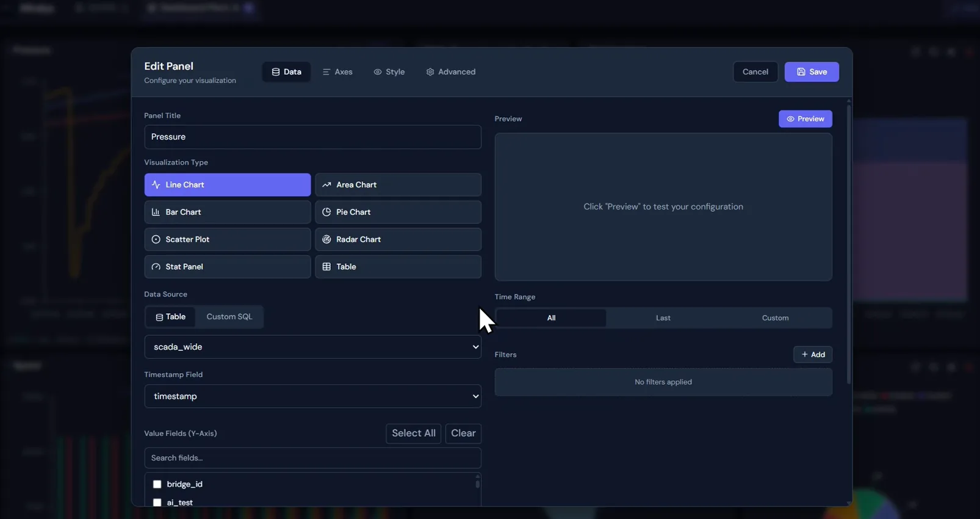This screenshot has height=519, width=980.
Task: Go to the Style tab
Action: coord(389,72)
